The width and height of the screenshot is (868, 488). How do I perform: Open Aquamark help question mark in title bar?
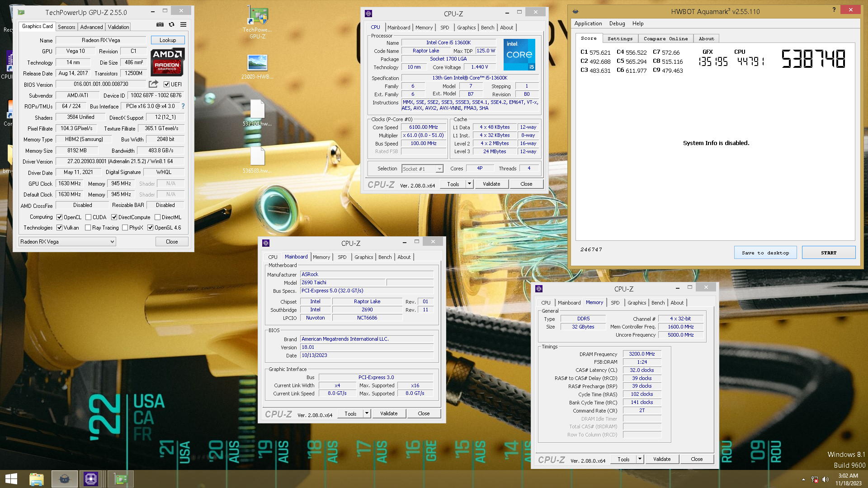click(834, 9)
